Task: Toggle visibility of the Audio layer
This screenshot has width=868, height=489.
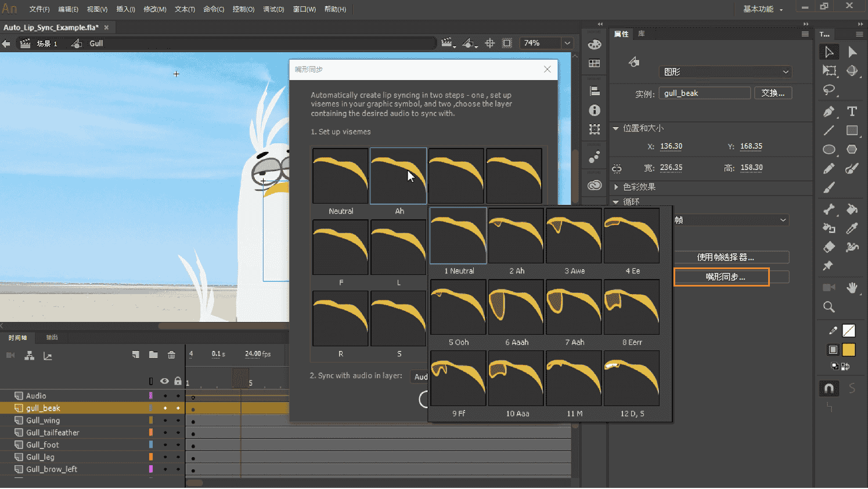Action: pos(165,396)
